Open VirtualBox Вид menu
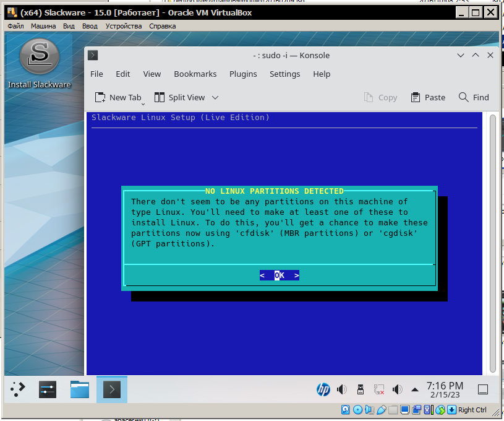Viewport: 504px width, 421px height. coord(69,26)
